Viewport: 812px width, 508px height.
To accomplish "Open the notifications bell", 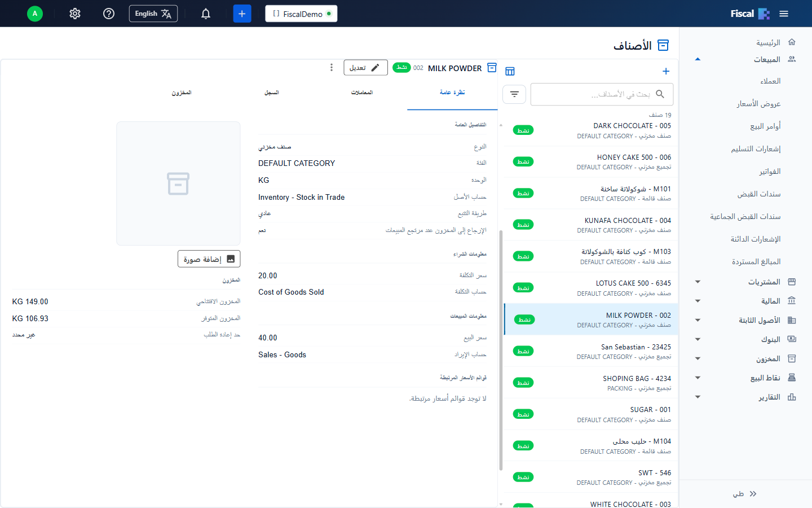I will [206, 14].
